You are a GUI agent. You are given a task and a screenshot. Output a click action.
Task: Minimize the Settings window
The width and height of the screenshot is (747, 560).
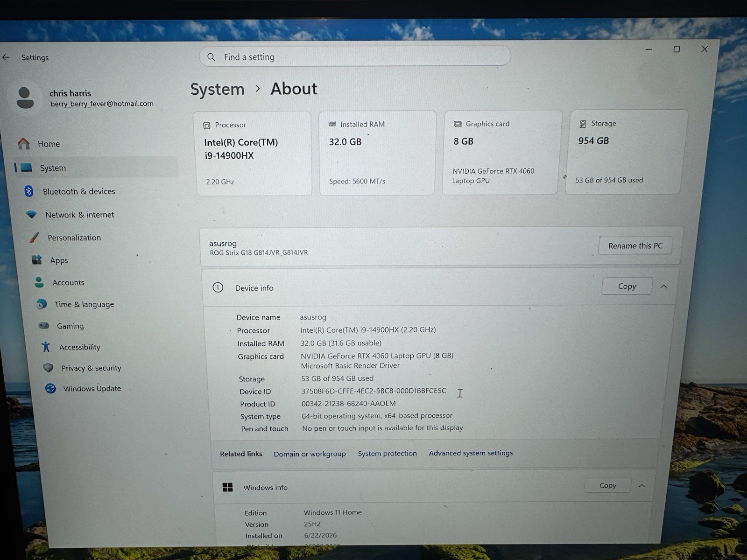[x=648, y=49]
